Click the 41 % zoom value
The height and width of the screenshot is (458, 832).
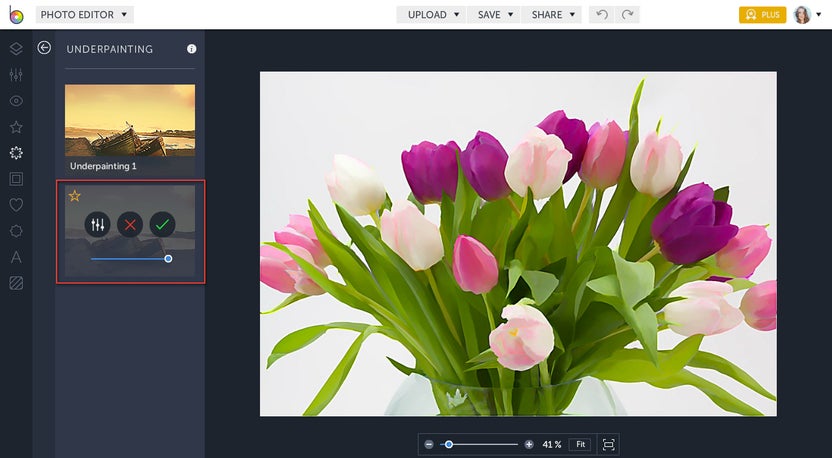click(x=552, y=444)
